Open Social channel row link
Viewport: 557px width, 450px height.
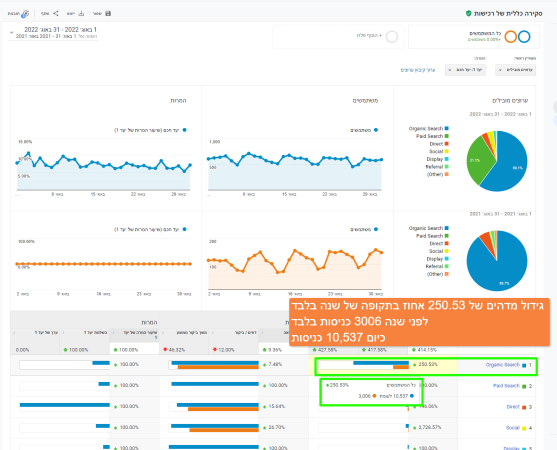(513, 428)
